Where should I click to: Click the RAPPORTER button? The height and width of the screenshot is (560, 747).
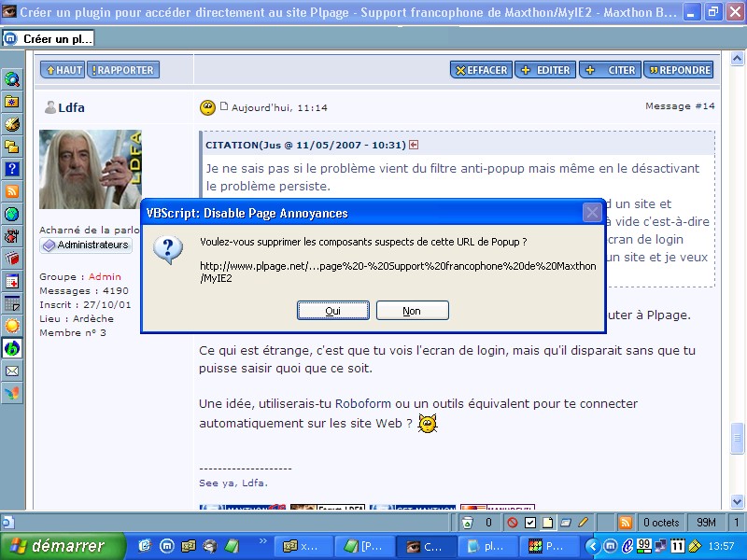point(123,70)
